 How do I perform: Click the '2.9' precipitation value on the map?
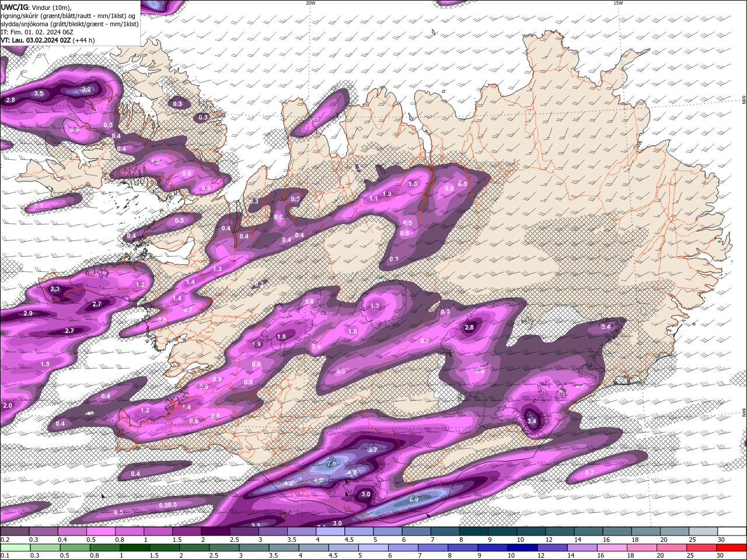click(28, 314)
